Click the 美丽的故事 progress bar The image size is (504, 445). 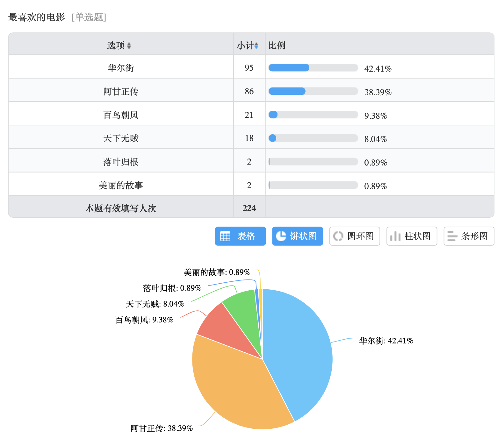313,185
